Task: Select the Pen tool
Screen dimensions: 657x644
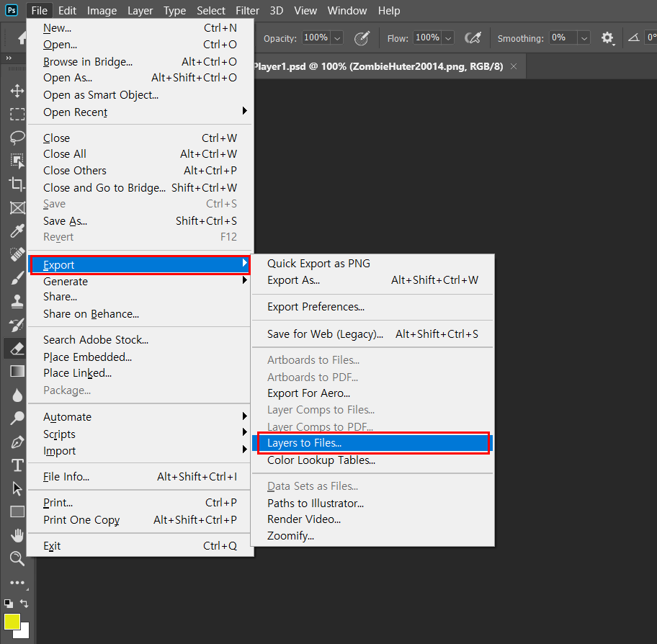Action: pos(17,442)
